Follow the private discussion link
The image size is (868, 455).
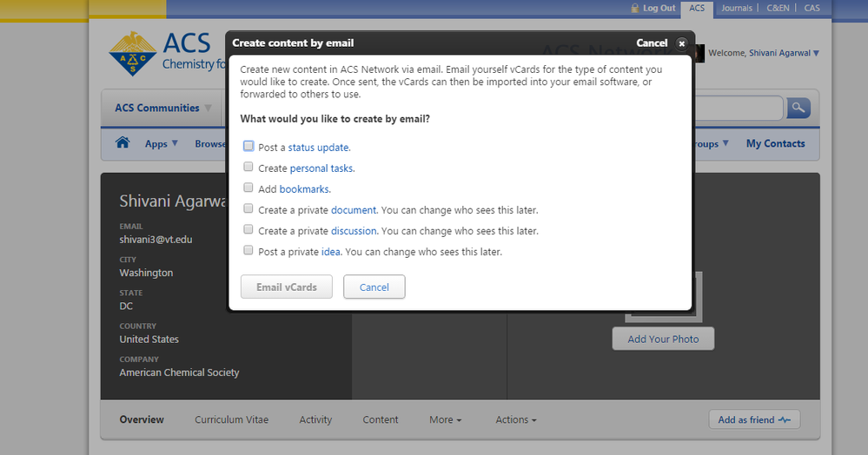(x=354, y=231)
